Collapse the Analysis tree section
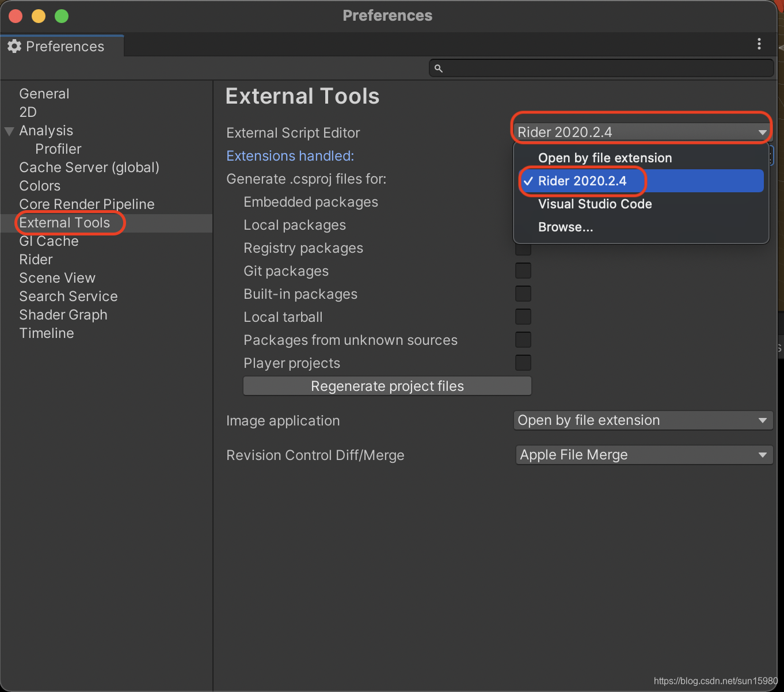 tap(9, 131)
